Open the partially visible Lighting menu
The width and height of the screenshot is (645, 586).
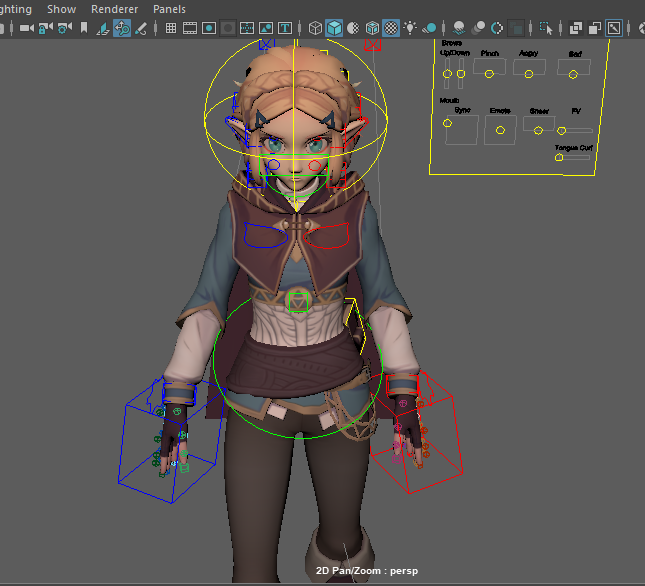click(x=16, y=9)
